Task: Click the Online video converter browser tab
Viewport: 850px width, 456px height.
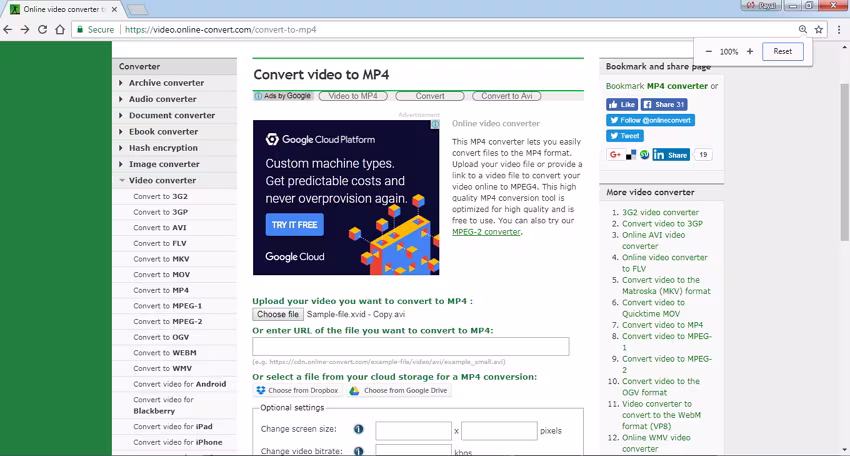Action: (65, 9)
